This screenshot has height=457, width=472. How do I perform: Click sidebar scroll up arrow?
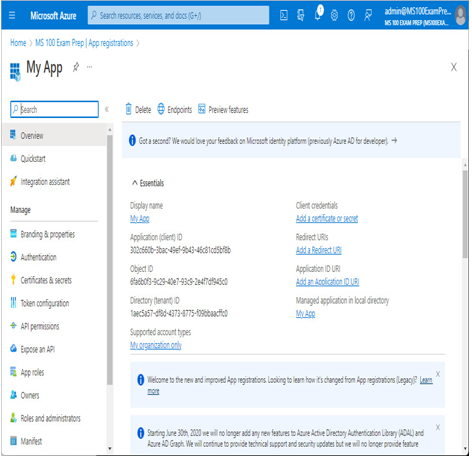point(110,130)
